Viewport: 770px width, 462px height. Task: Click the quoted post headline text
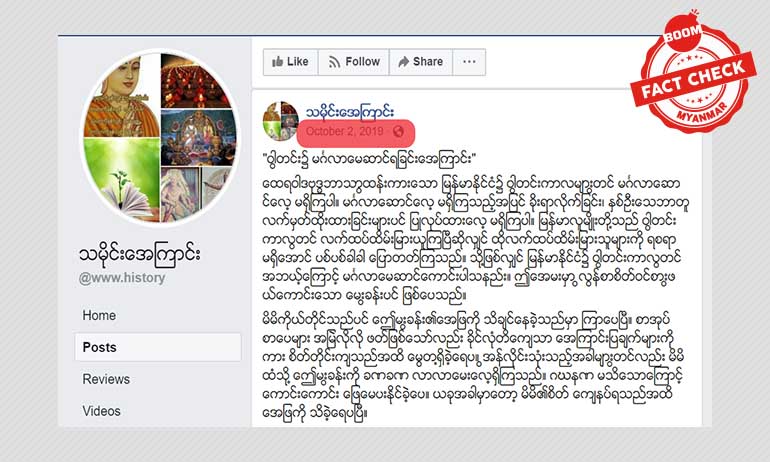pyautogui.click(x=370, y=159)
